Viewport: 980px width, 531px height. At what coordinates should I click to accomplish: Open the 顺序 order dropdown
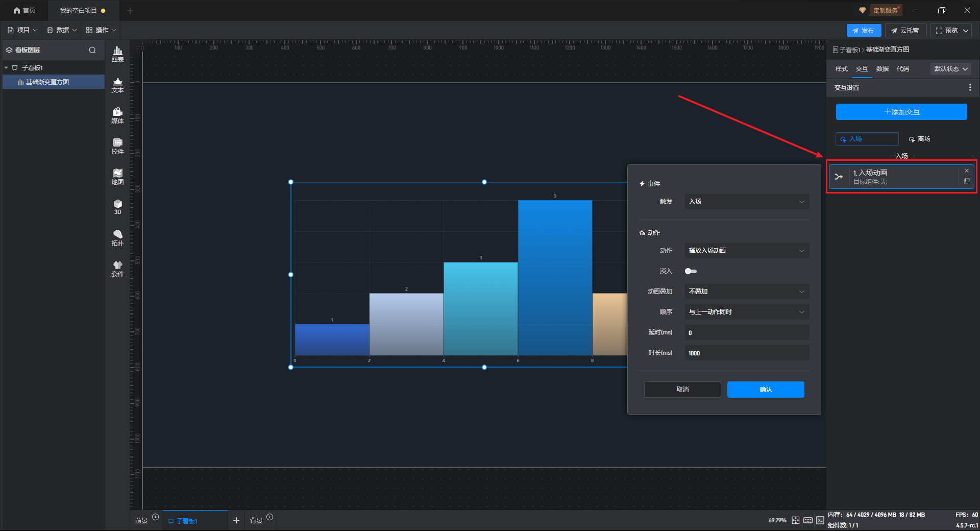point(747,312)
